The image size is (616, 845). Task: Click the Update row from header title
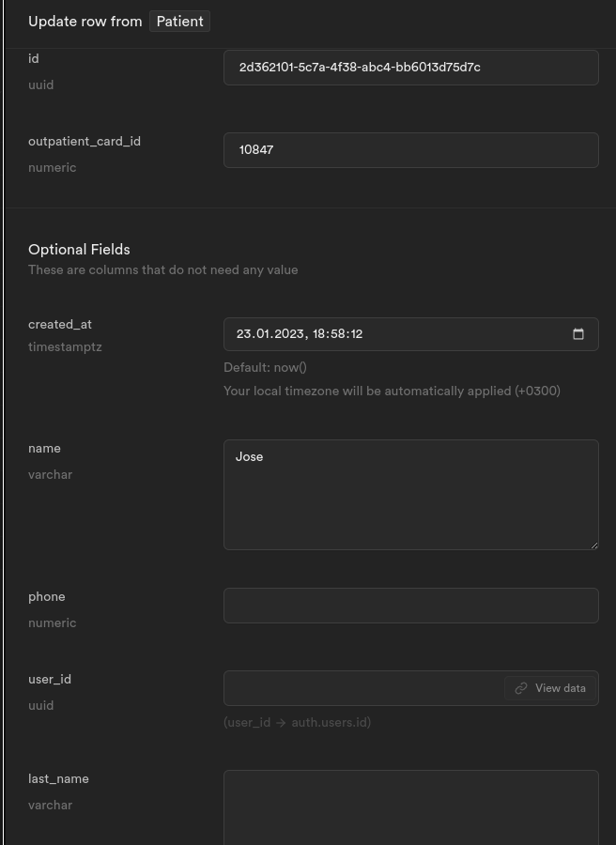pyautogui.click(x=85, y=22)
